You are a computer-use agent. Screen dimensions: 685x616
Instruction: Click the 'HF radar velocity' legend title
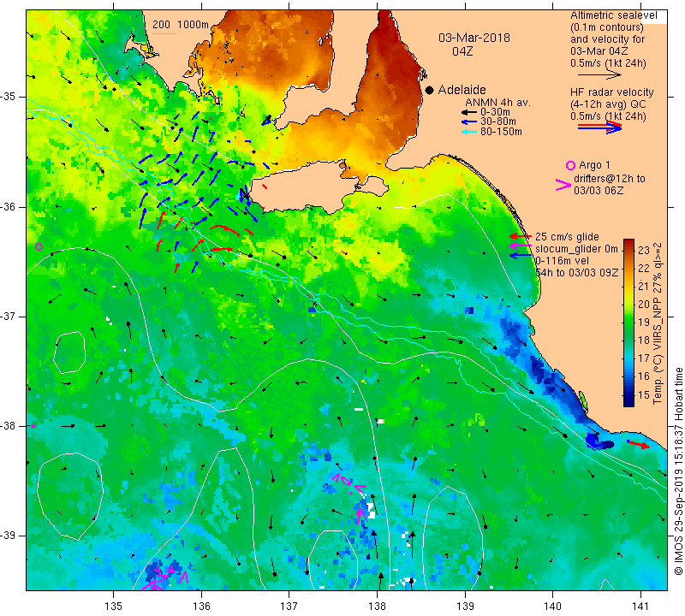(x=611, y=92)
